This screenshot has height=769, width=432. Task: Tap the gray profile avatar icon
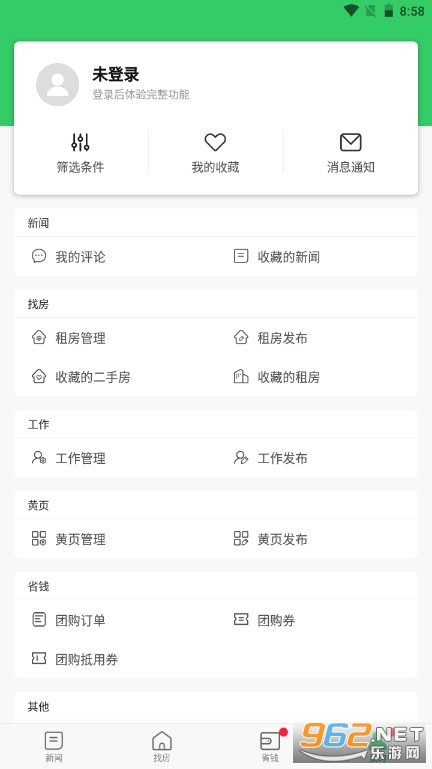tap(57, 84)
